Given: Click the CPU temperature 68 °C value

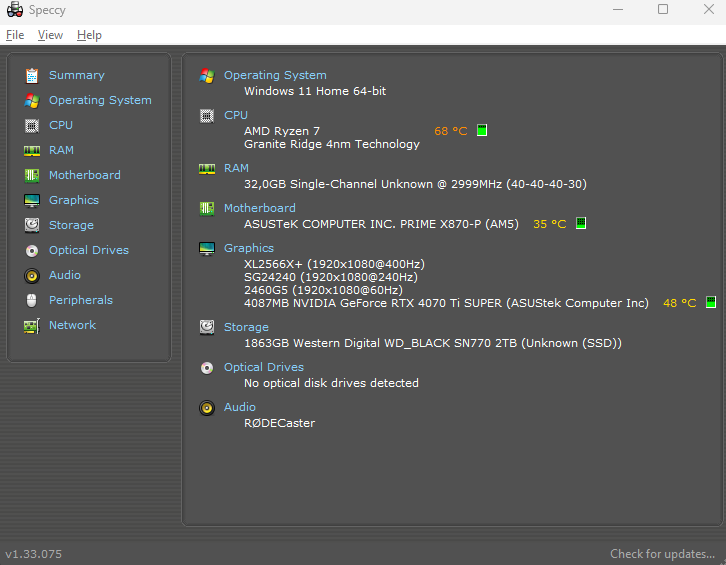Looking at the screenshot, I should [x=451, y=131].
